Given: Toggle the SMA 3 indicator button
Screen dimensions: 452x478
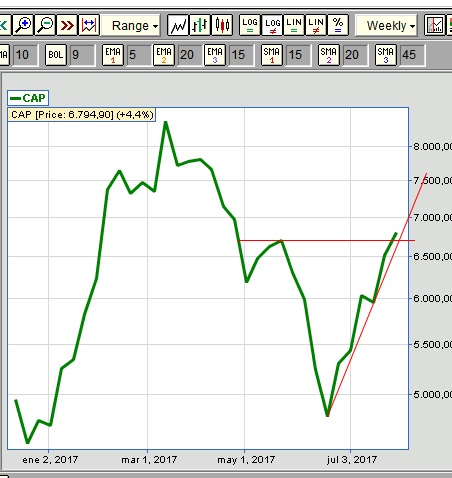Looking at the screenshot, I should click(386, 55).
